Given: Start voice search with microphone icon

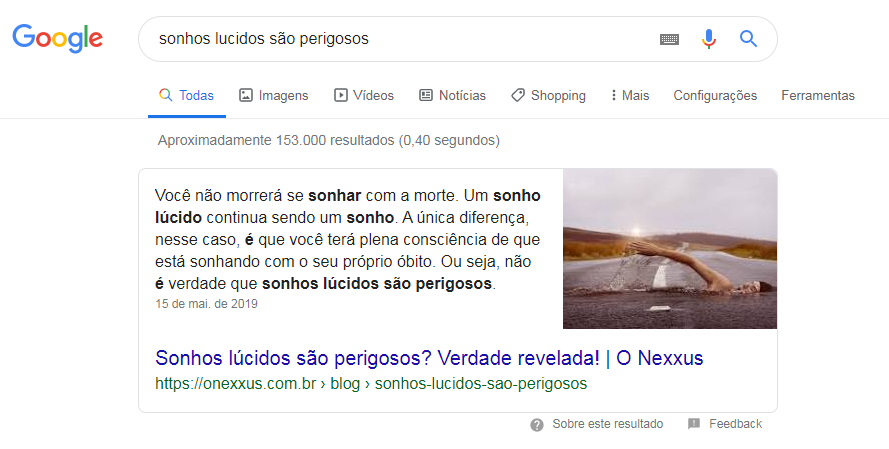Looking at the screenshot, I should (709, 39).
